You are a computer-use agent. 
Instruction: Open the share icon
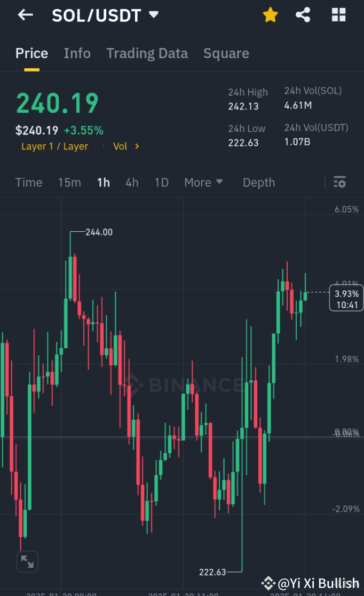[303, 15]
